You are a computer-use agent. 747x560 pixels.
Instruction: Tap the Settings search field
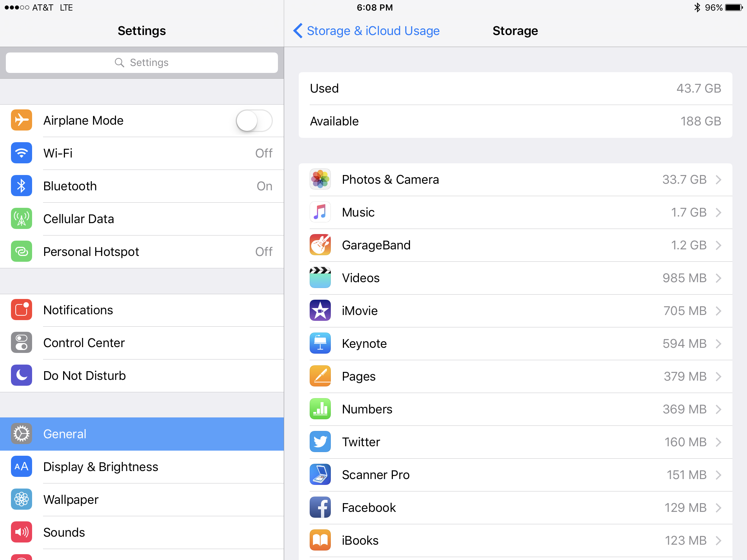pyautogui.click(x=142, y=63)
